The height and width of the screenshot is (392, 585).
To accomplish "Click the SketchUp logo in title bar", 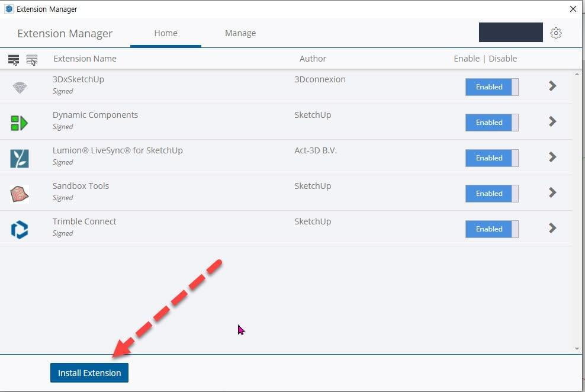I will (9, 9).
